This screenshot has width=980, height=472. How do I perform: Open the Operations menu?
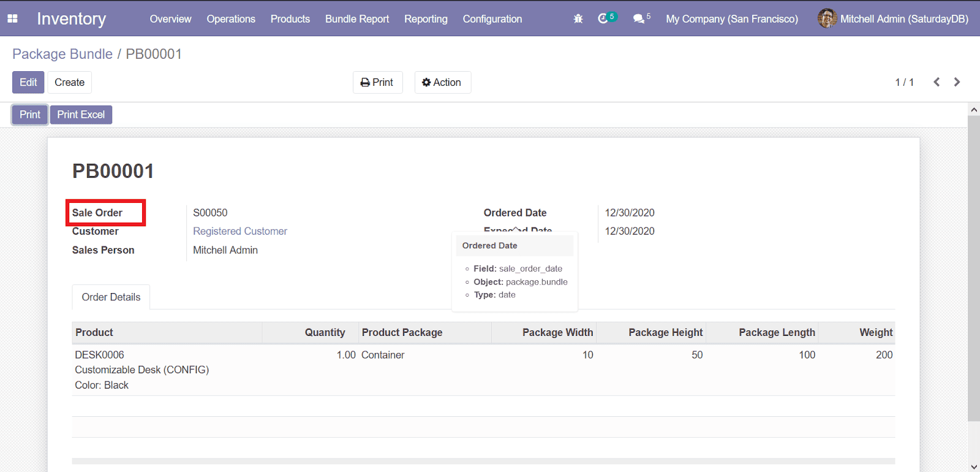tap(231, 19)
